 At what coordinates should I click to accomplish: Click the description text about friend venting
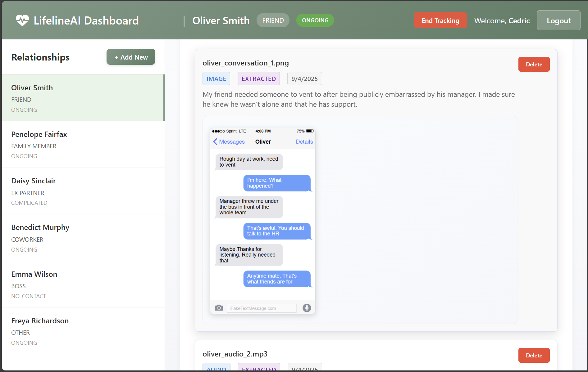358,99
